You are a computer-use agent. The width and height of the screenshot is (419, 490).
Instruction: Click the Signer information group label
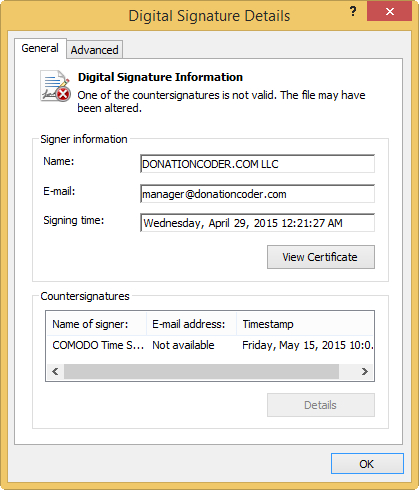[84, 139]
